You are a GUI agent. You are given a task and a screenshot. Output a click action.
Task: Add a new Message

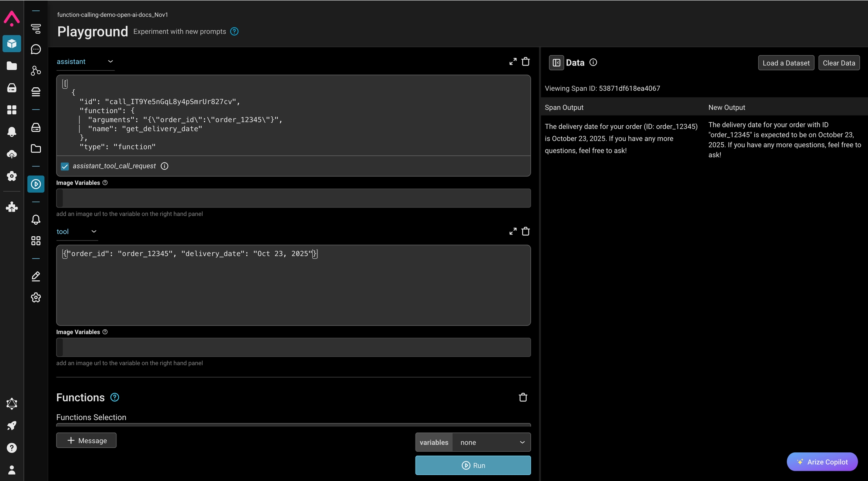pyautogui.click(x=86, y=441)
